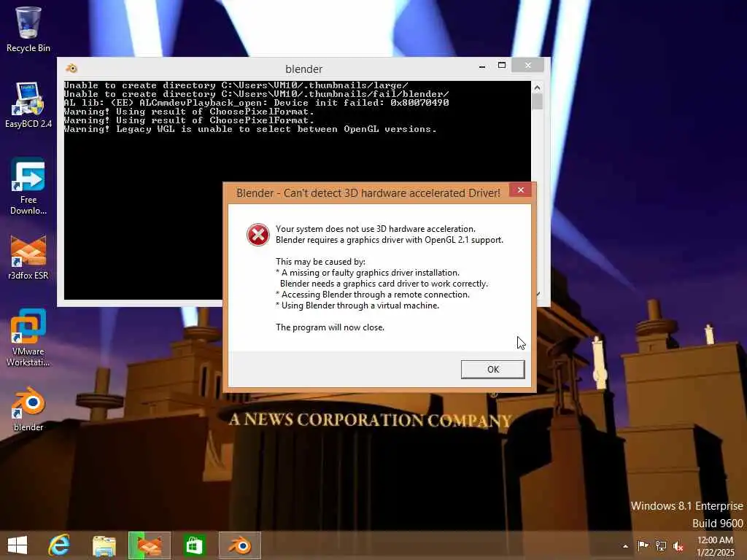The width and height of the screenshot is (747, 560).
Task: Open the clock showing 12:00 AM
Action: click(x=715, y=545)
